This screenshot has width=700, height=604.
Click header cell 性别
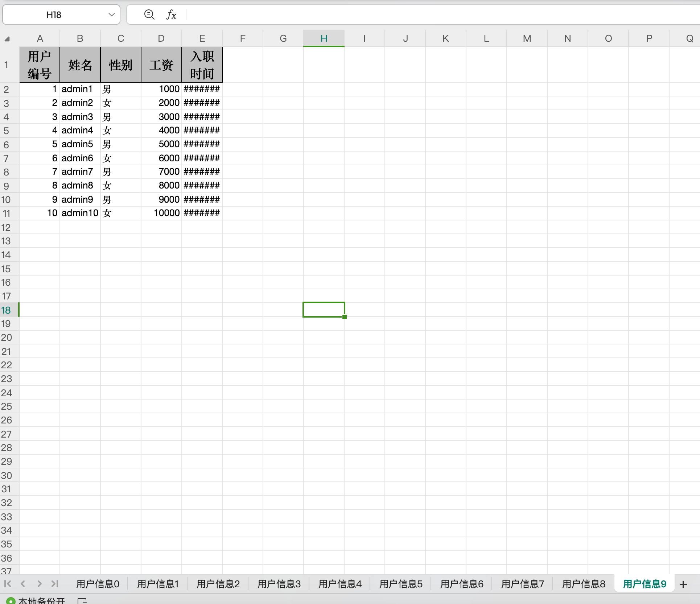[121, 65]
